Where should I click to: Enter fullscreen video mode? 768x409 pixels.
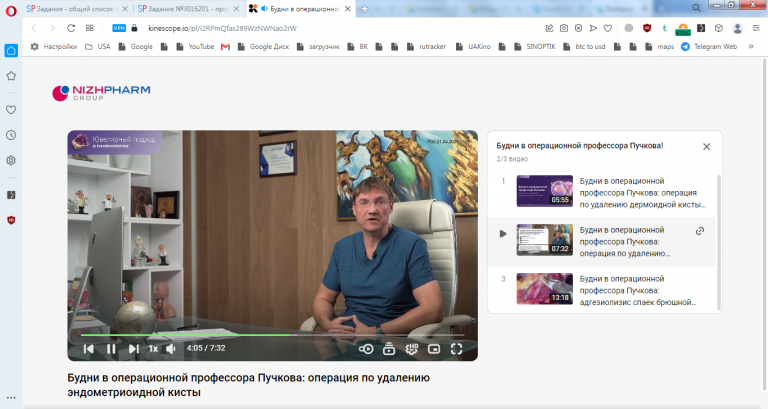[x=456, y=349]
